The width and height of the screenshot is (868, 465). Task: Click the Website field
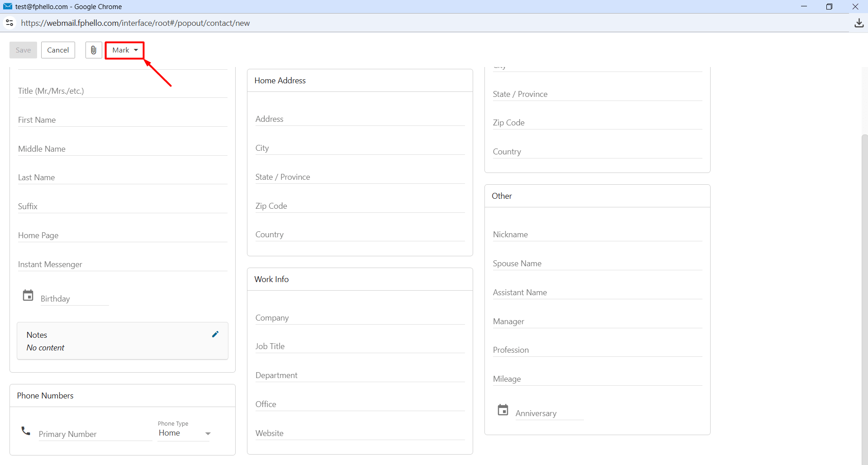(x=360, y=433)
